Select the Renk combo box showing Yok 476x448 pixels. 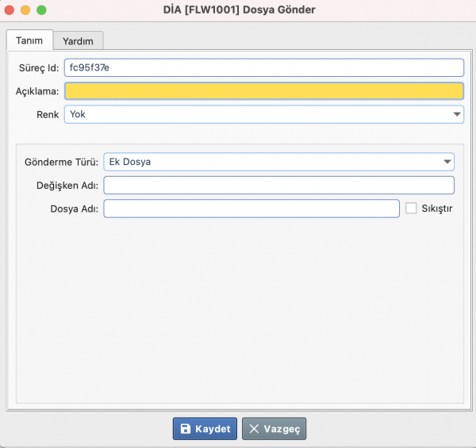264,114
